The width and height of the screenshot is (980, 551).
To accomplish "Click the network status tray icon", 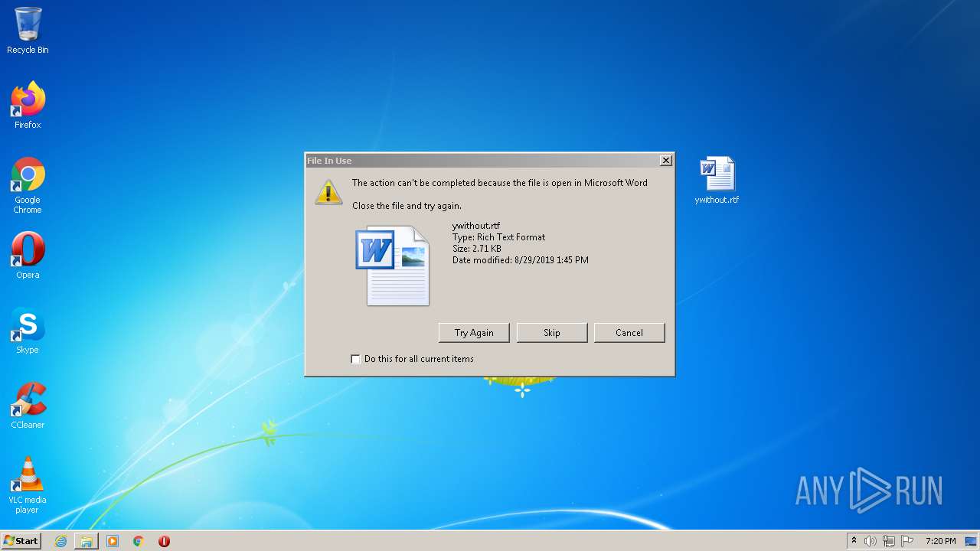I will [x=889, y=541].
